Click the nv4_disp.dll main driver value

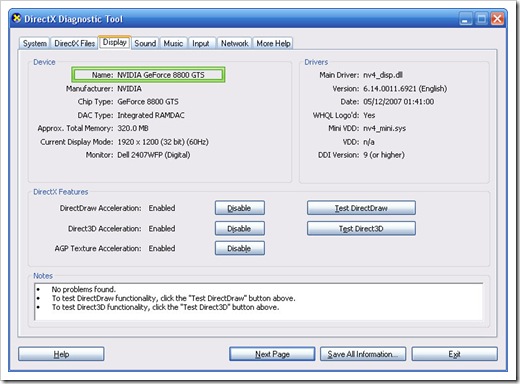coord(383,75)
